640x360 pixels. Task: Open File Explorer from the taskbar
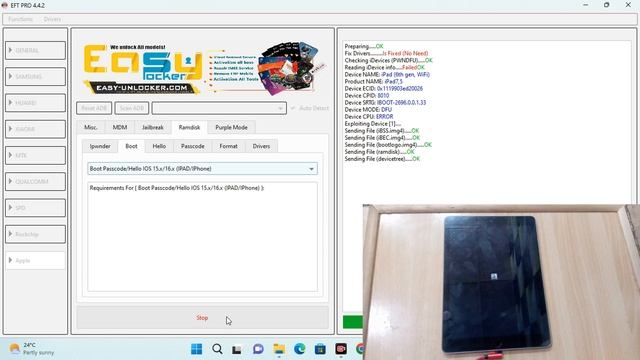[279, 349]
